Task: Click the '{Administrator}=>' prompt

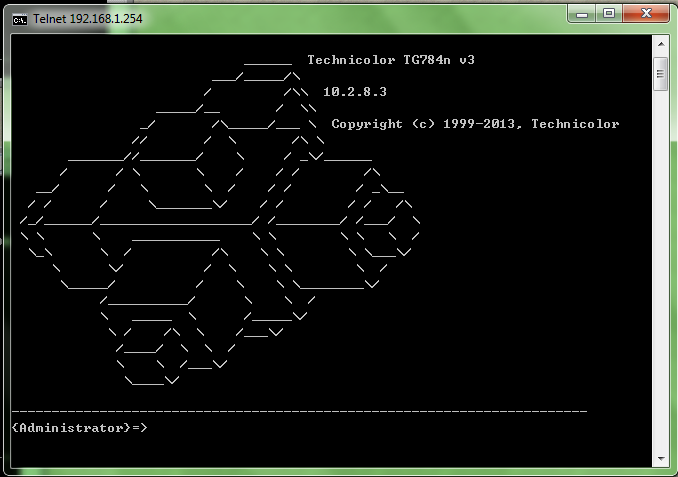Action: coord(80,428)
